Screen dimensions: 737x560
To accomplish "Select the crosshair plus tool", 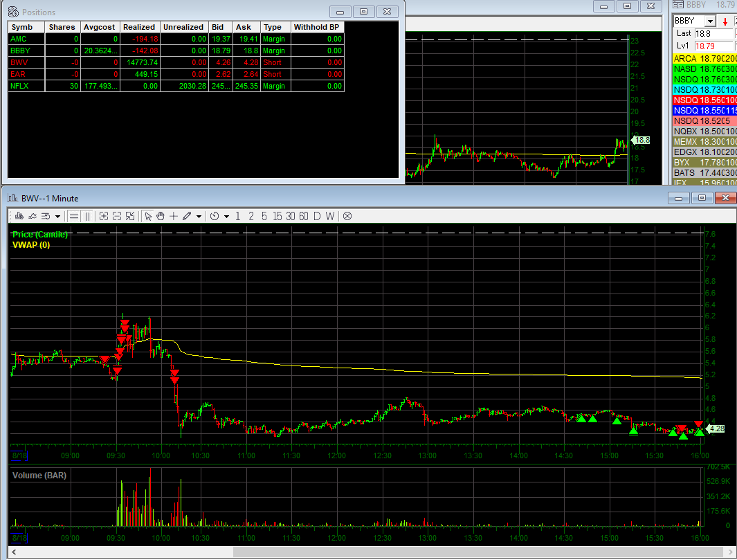I will click(x=174, y=216).
